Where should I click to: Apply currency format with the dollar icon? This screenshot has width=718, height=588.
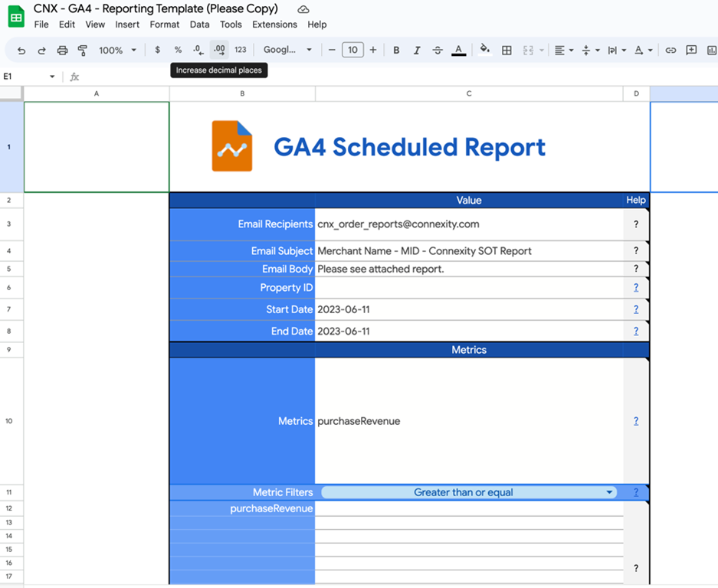pos(158,50)
